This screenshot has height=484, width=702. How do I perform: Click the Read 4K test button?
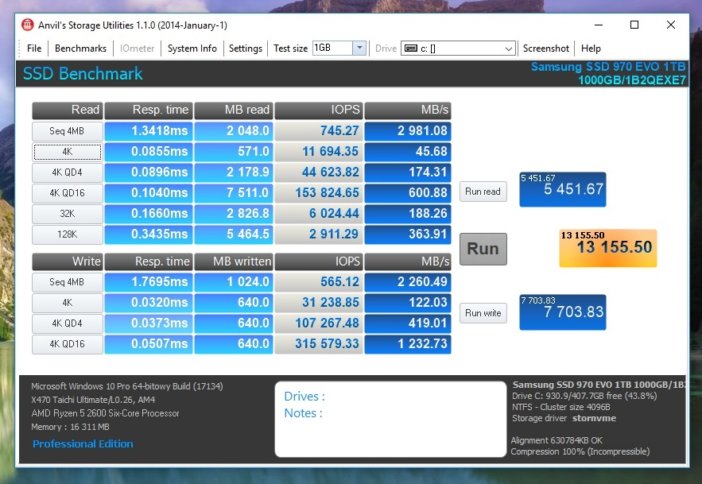[x=67, y=152]
